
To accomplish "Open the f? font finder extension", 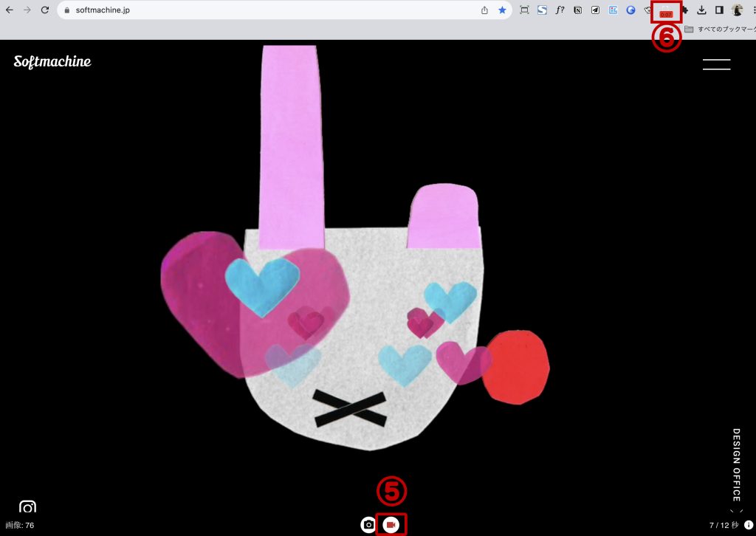I will [560, 10].
